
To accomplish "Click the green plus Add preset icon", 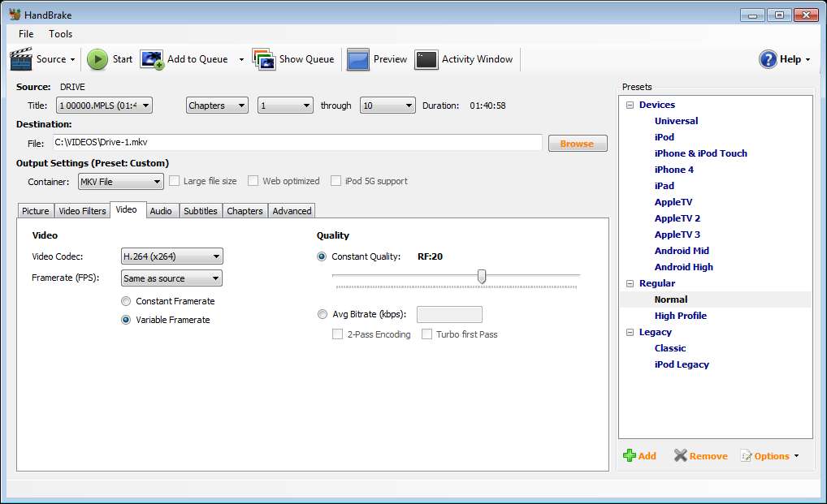I will [630, 456].
